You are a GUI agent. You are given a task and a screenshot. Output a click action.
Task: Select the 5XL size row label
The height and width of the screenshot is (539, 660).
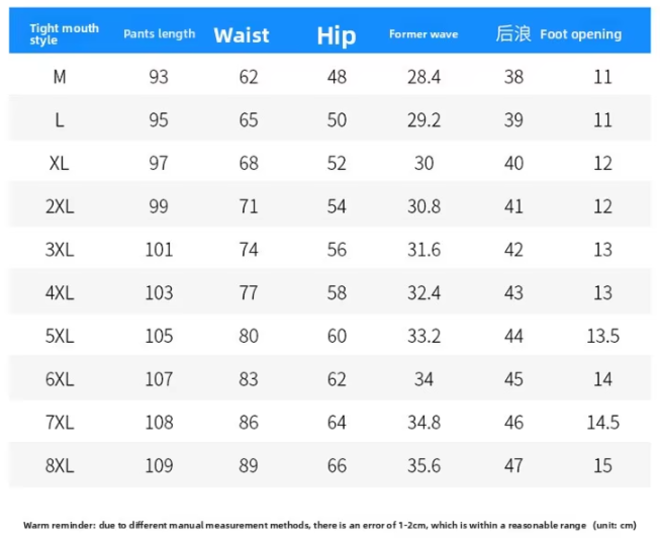pyautogui.click(x=59, y=336)
